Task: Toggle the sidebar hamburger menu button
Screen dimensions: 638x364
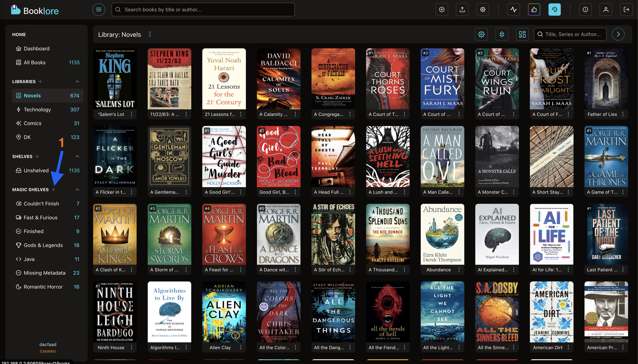Action: pos(99,9)
